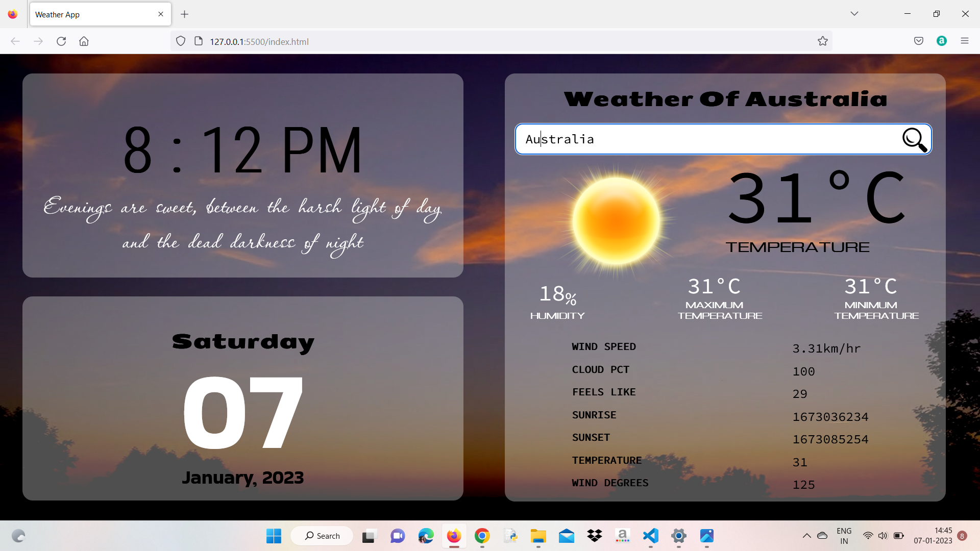Select the Australia city search field
Viewport: 980px width, 551px height.
point(664,139)
